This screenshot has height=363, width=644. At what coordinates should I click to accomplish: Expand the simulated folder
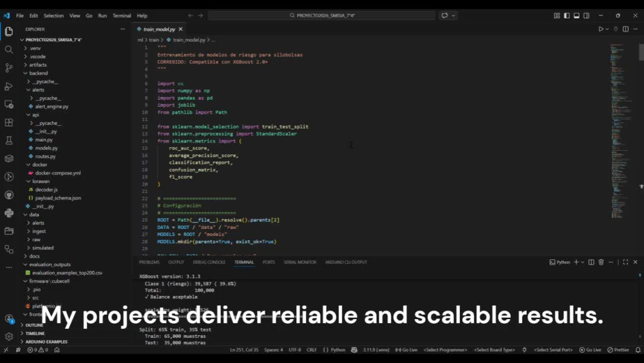pos(43,248)
